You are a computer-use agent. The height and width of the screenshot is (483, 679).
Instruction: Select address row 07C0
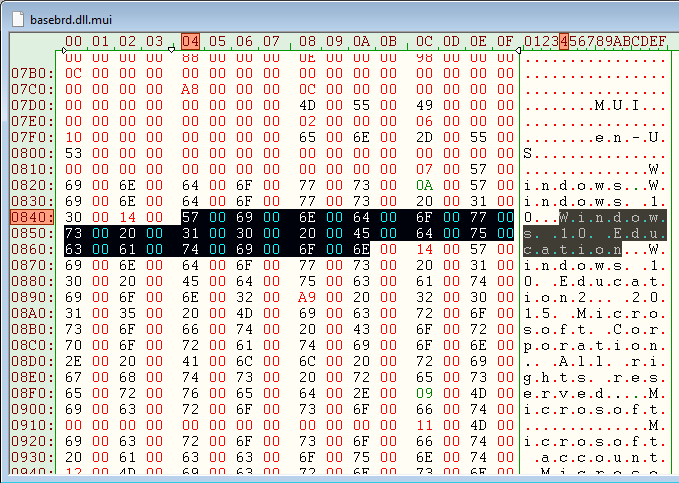click(x=32, y=89)
